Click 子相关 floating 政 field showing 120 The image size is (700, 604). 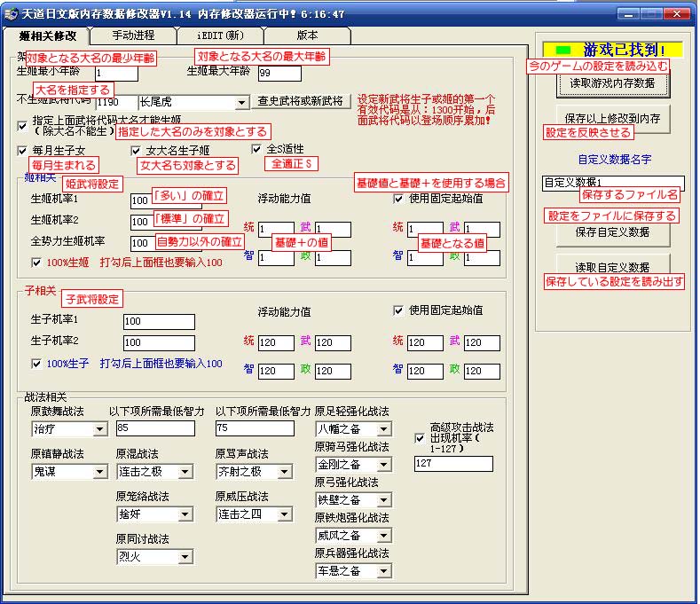(x=333, y=372)
